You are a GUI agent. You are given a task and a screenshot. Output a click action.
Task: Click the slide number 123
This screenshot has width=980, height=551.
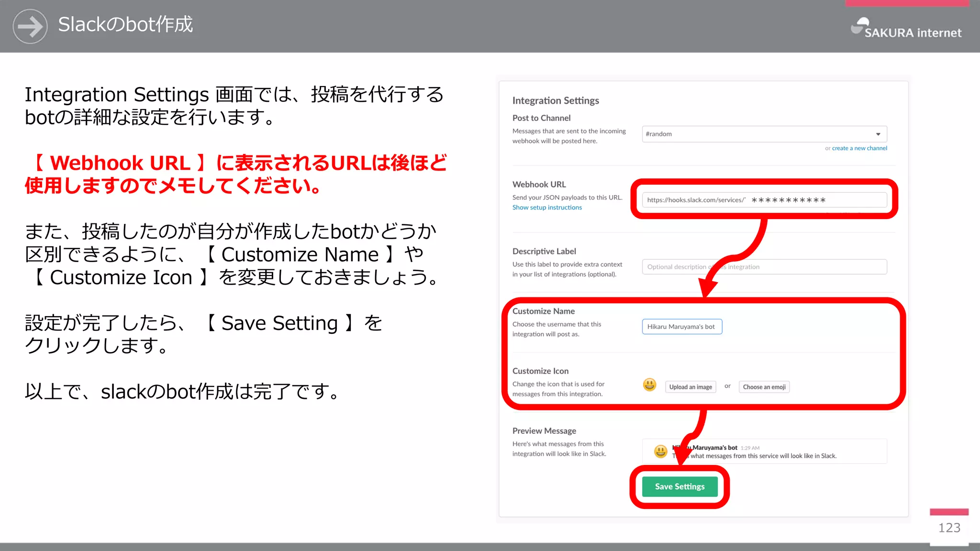(x=949, y=528)
